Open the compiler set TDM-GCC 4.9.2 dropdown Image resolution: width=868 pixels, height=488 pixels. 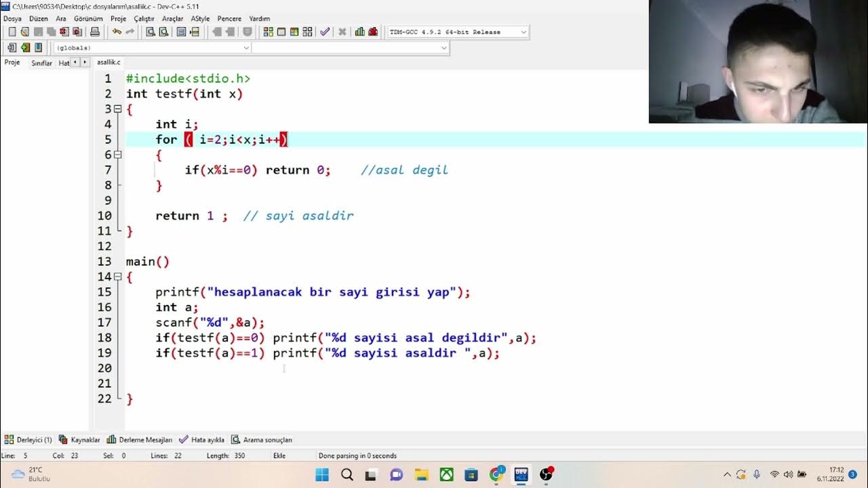(x=458, y=32)
